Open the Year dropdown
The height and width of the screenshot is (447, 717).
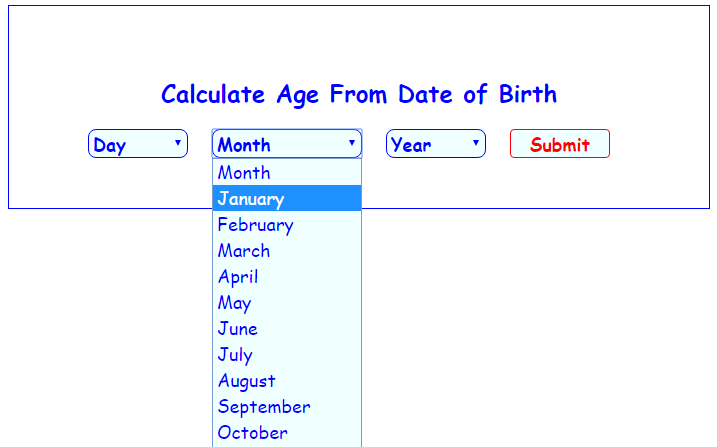[x=436, y=144]
